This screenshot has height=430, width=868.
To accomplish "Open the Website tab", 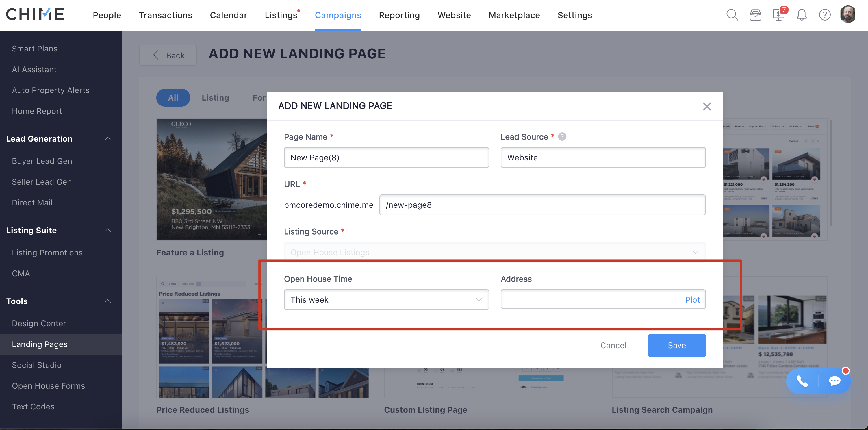I will point(454,15).
